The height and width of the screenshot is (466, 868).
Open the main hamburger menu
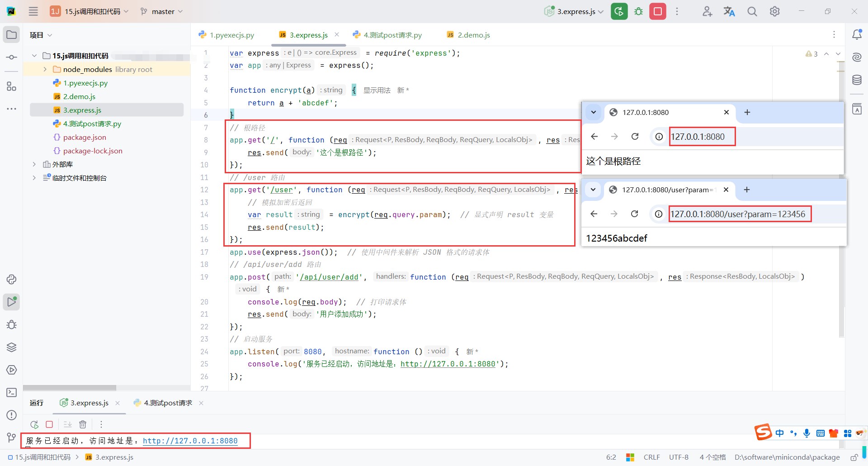click(33, 11)
